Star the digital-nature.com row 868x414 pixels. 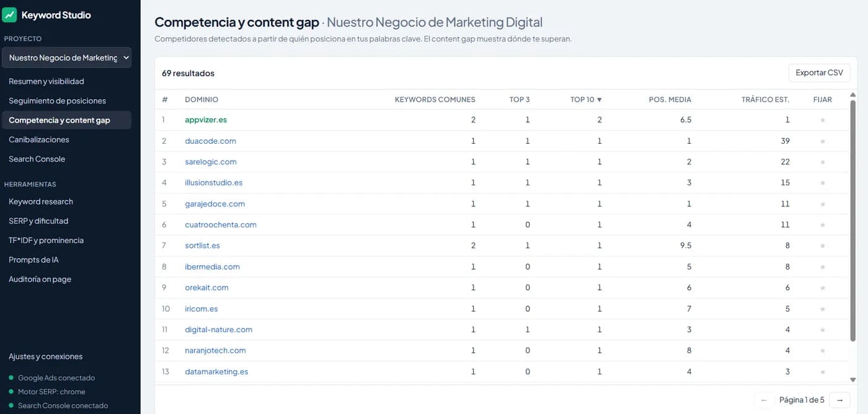pos(823,330)
